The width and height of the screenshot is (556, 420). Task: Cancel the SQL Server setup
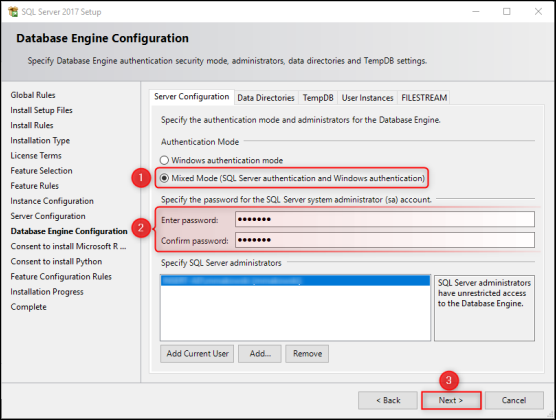point(514,400)
